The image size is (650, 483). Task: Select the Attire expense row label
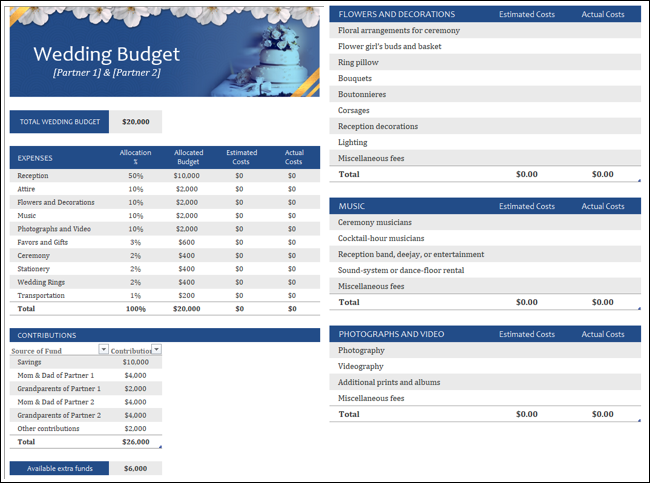[26, 189]
